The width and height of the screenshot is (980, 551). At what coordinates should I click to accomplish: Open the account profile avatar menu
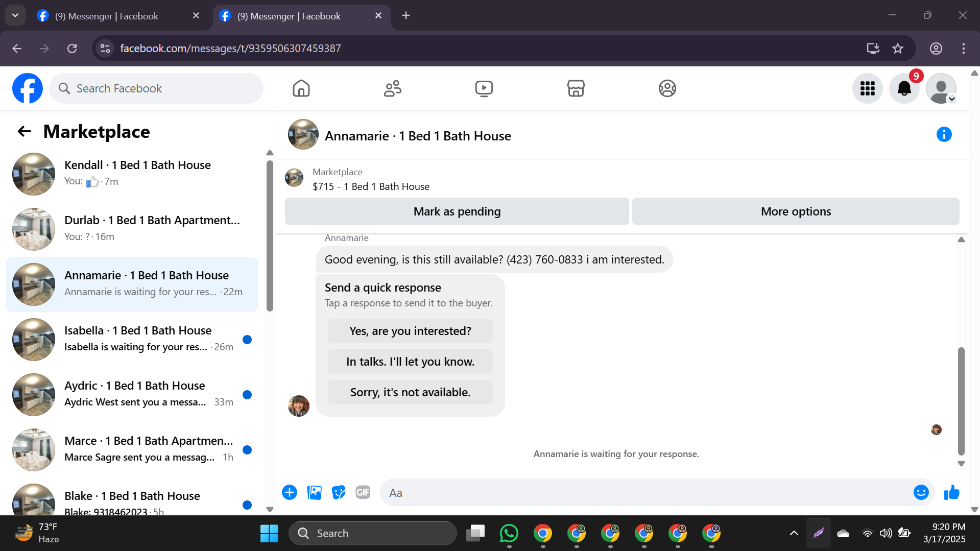(x=941, y=88)
